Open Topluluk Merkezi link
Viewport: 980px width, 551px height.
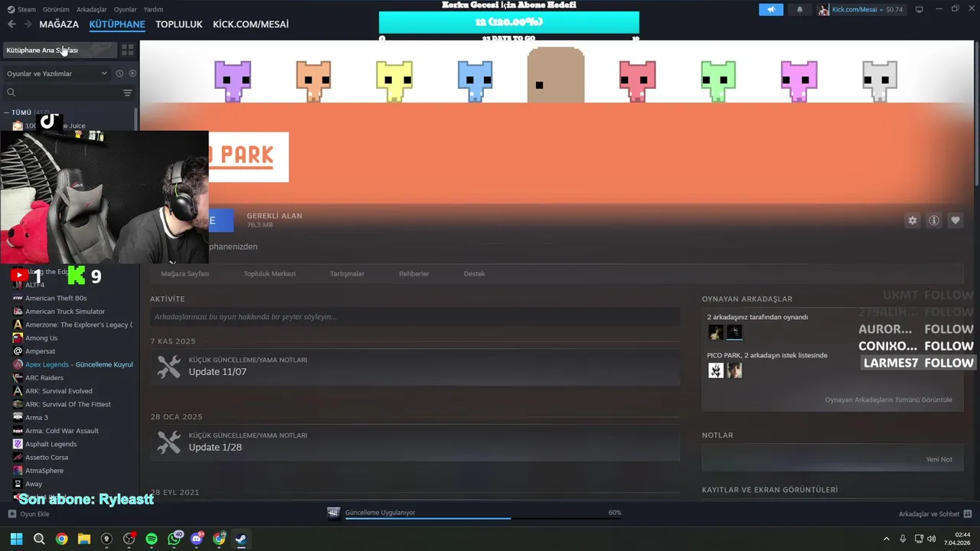pyautogui.click(x=269, y=273)
